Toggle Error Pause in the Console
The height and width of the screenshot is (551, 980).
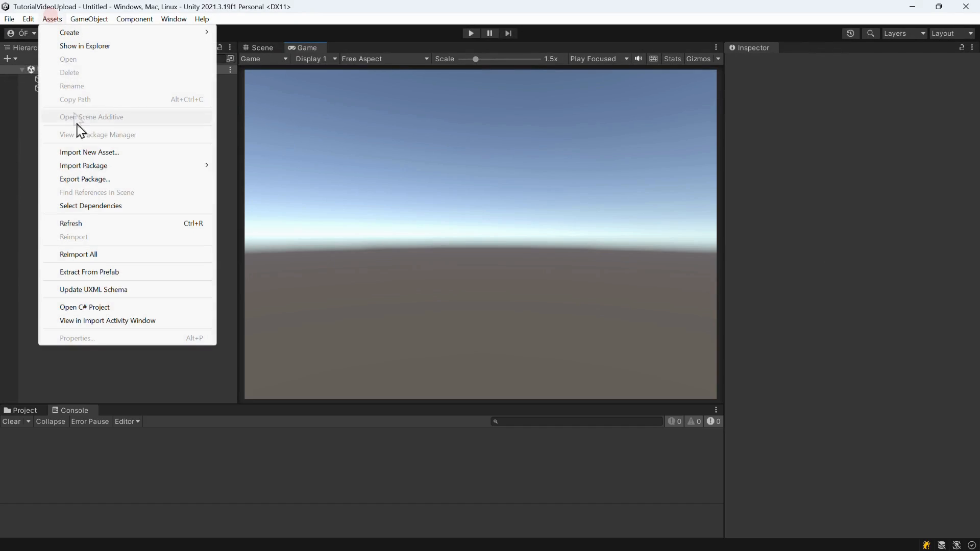pyautogui.click(x=90, y=421)
